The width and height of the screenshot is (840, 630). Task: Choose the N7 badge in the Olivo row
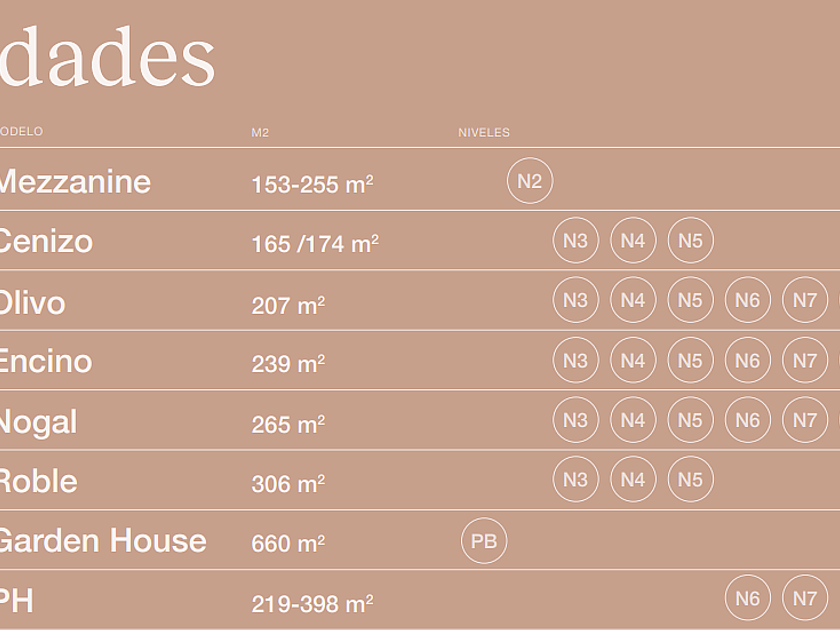805,300
